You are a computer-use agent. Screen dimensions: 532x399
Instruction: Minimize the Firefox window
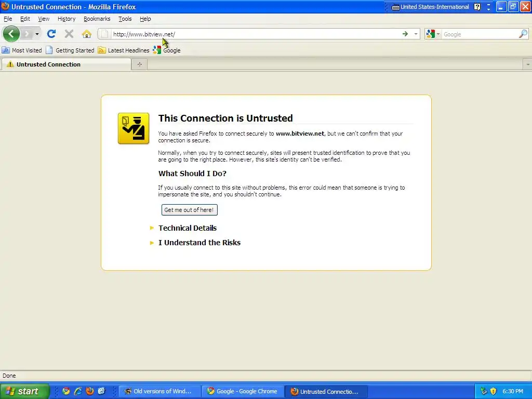tap(501, 7)
